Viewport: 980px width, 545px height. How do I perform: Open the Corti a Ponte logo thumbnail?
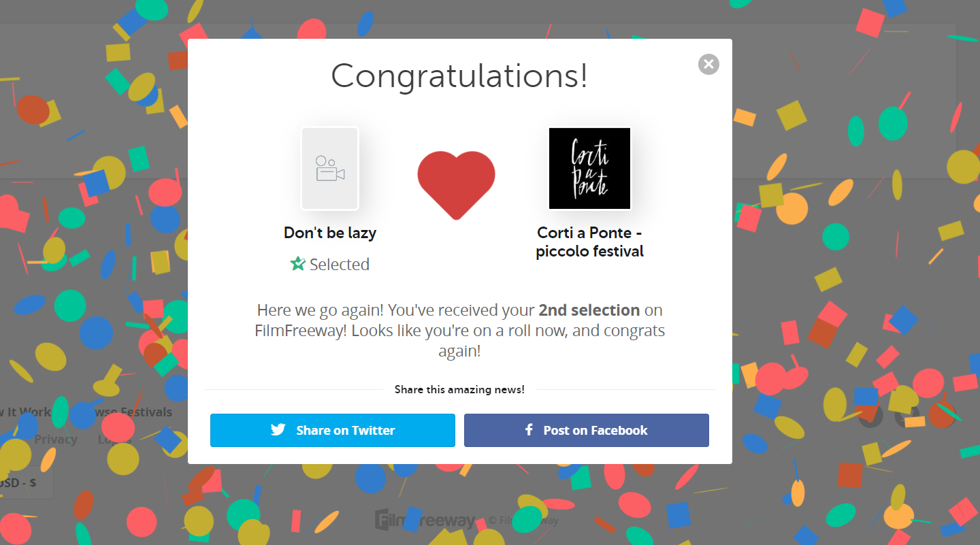click(x=590, y=169)
